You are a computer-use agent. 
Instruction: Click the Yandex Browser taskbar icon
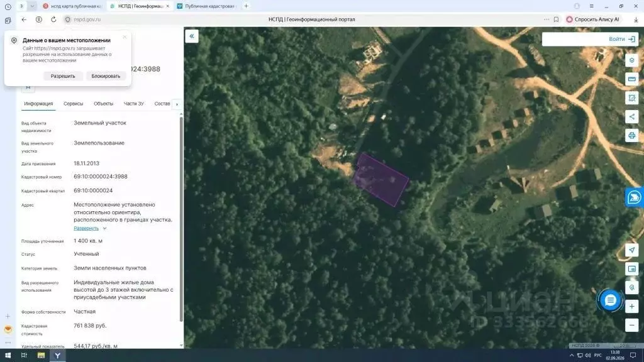(57, 356)
